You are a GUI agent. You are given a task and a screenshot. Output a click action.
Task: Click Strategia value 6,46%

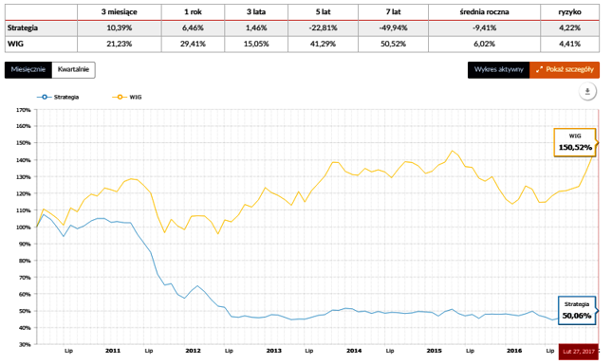tap(193, 28)
